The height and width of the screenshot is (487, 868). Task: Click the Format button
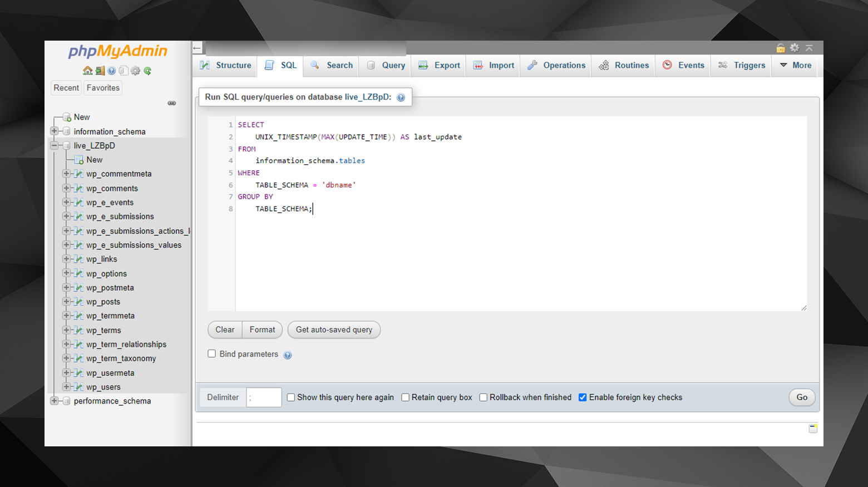point(262,329)
